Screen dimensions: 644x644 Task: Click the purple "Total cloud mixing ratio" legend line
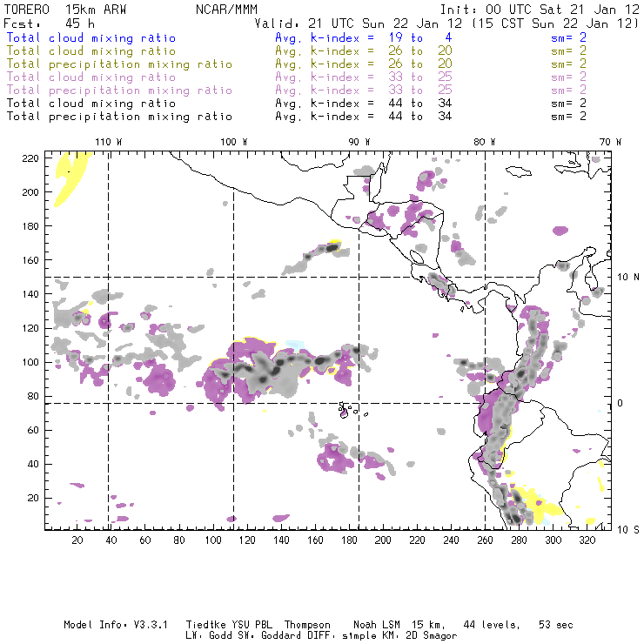pyautogui.click(x=91, y=77)
